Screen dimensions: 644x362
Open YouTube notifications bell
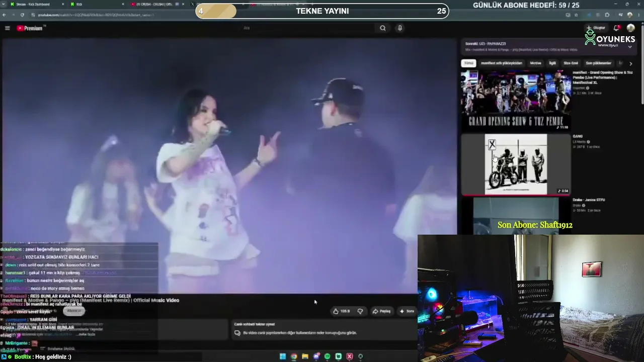(x=616, y=28)
